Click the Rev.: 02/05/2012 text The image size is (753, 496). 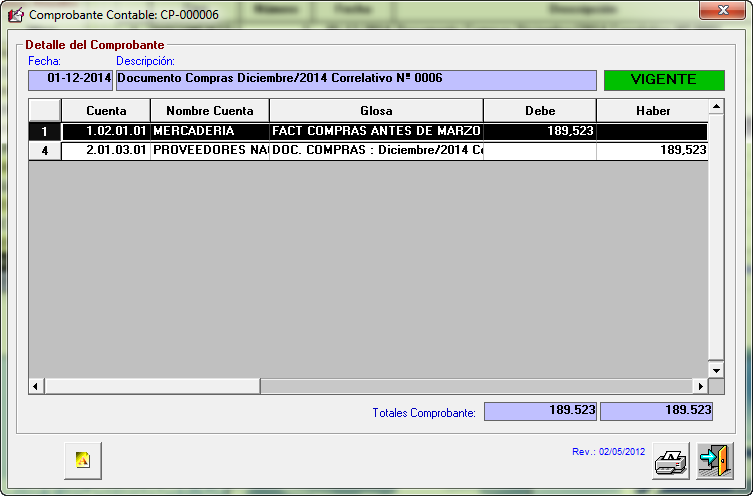[608, 452]
